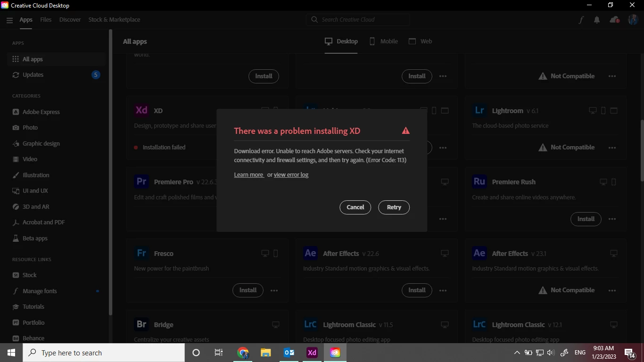The height and width of the screenshot is (362, 644).
Task: Open Adobe XD from the taskbar
Action: click(x=312, y=353)
